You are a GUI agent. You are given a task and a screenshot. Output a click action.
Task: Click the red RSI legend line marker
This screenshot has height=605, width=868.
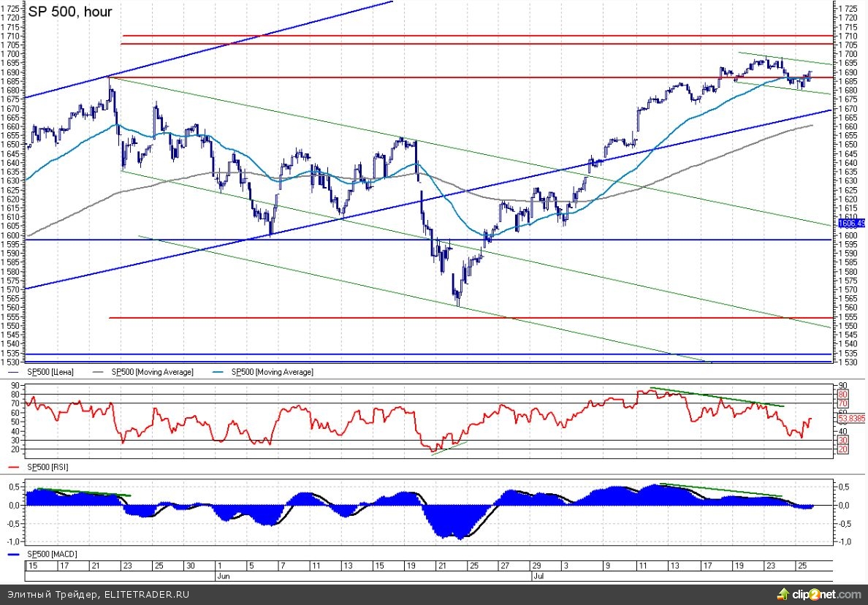point(14,466)
